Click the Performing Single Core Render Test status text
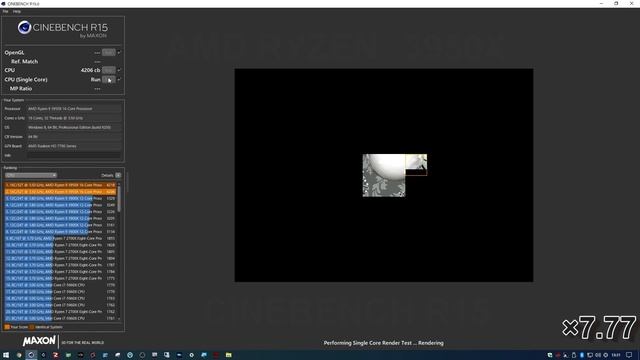Screen dimensions: 640x360 tap(383, 343)
